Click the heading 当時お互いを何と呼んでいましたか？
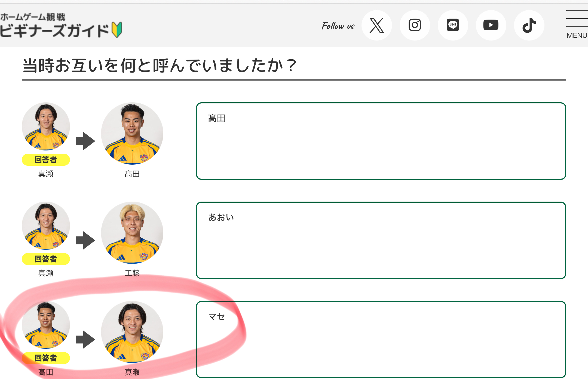 pos(160,65)
